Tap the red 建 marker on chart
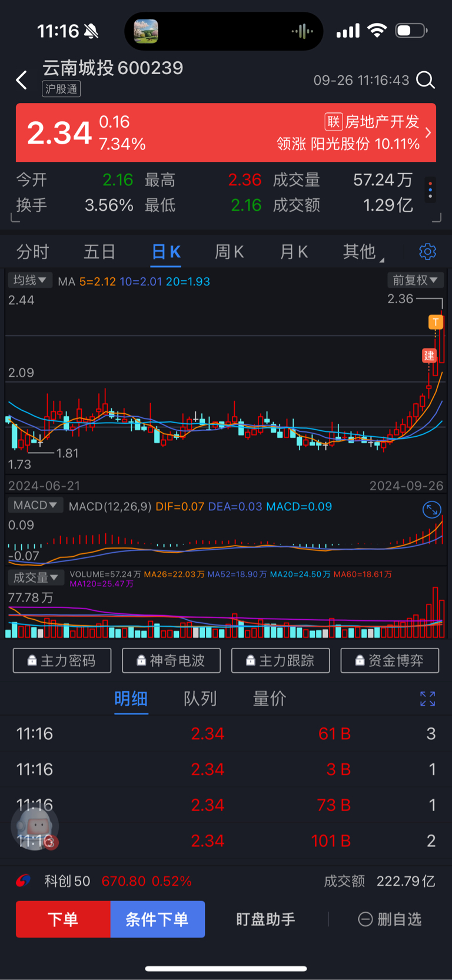452x980 pixels. point(429,356)
